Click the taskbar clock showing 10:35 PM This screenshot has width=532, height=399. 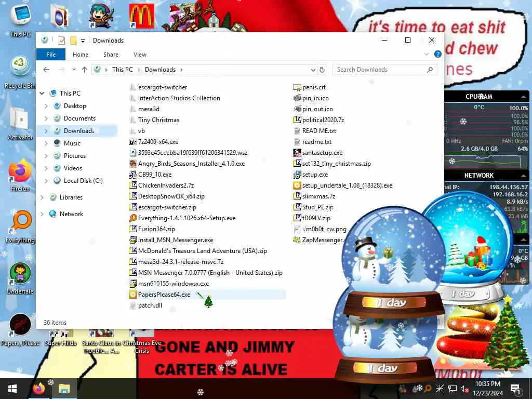487,389
